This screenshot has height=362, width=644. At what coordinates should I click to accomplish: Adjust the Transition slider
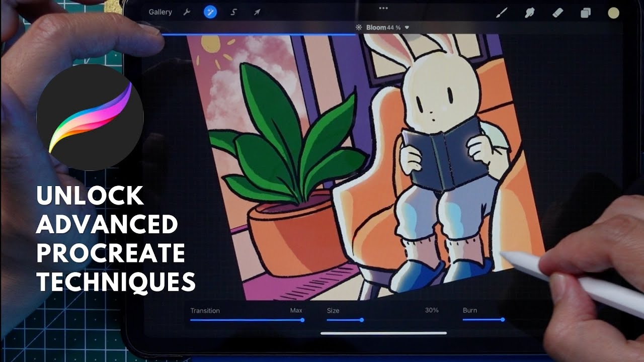[x=247, y=320]
